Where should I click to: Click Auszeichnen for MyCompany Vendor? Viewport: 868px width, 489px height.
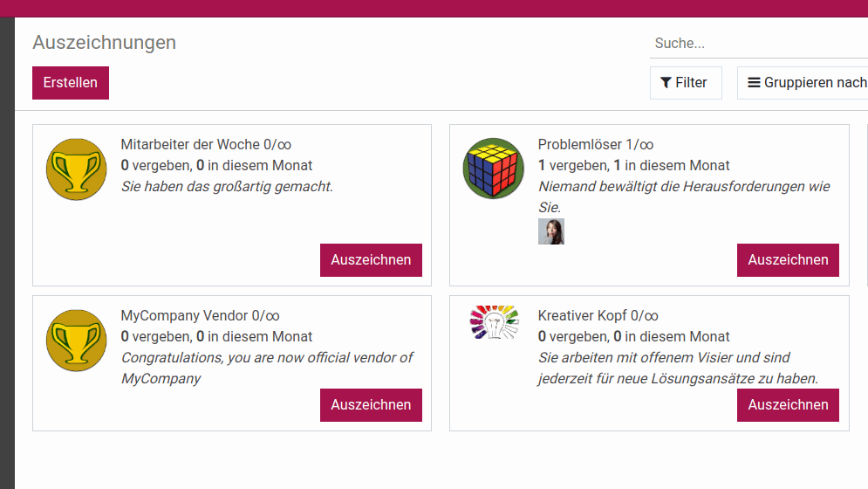(371, 405)
